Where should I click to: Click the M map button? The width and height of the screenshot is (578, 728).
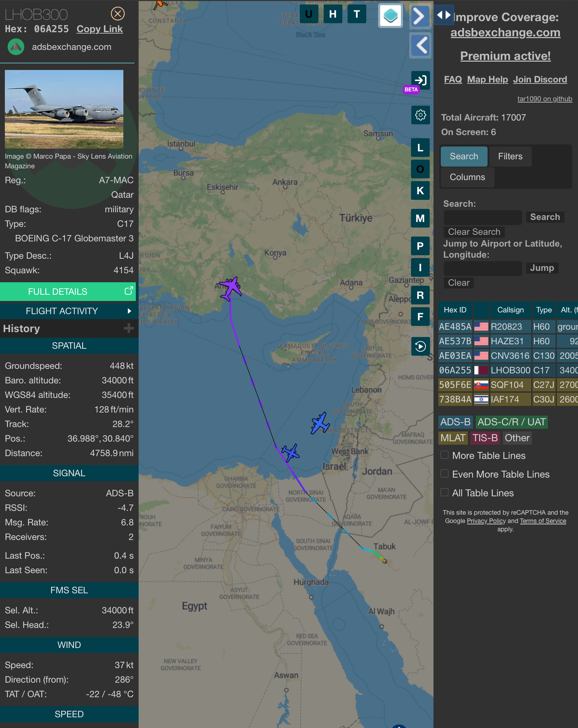[x=420, y=218]
